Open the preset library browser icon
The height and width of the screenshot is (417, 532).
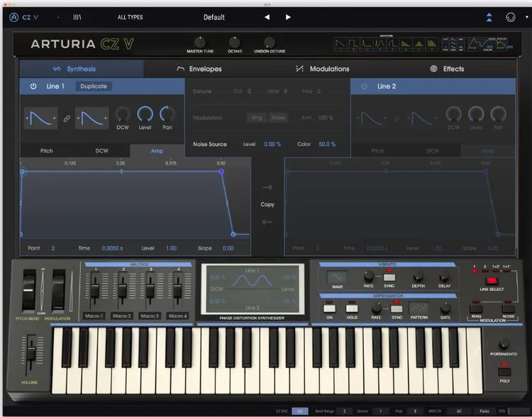pyautogui.click(x=77, y=17)
